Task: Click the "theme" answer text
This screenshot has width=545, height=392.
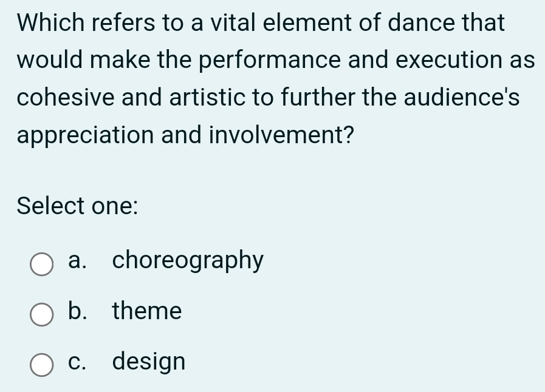Action: [147, 311]
